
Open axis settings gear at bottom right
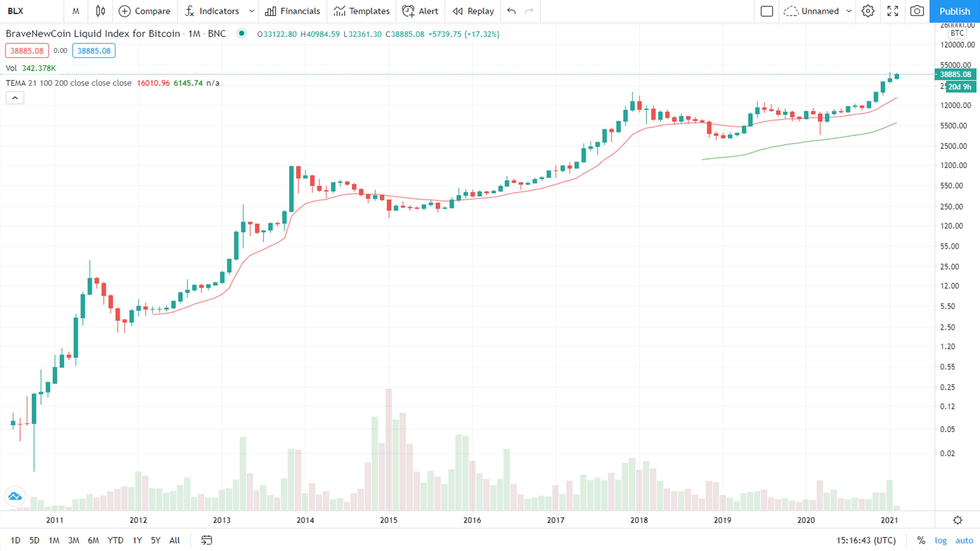[957, 520]
